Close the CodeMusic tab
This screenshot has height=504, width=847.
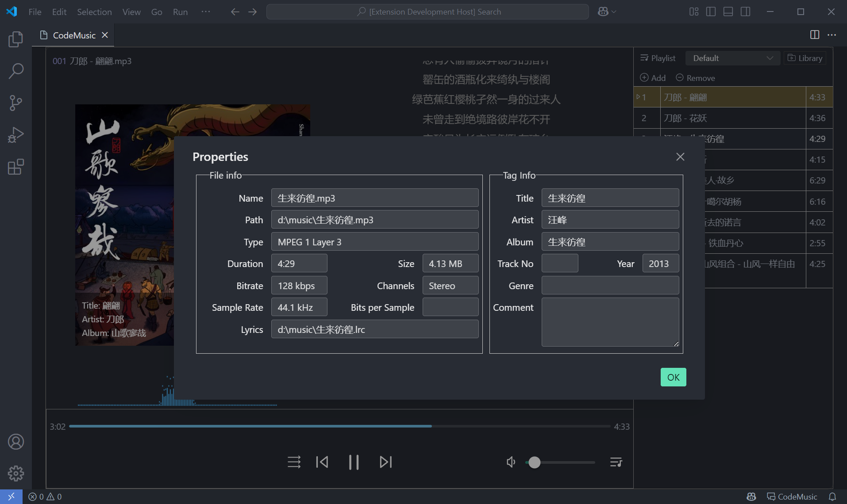105,35
